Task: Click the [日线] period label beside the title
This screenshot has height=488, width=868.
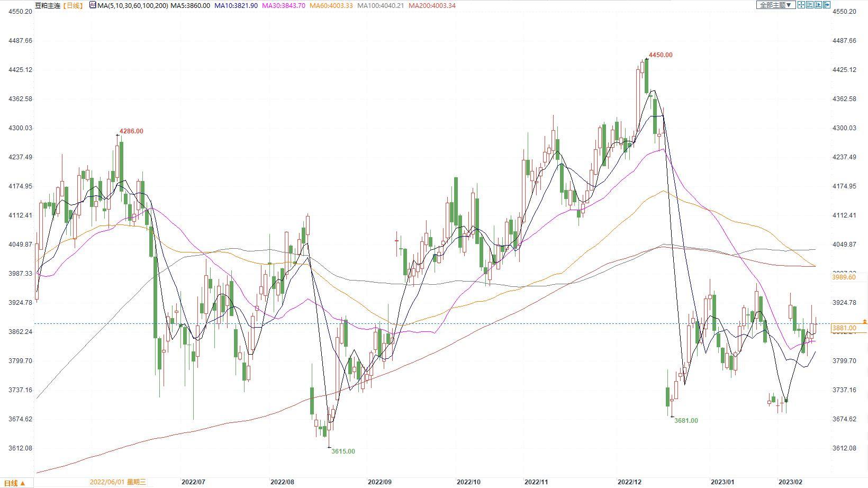Action: [x=73, y=5]
